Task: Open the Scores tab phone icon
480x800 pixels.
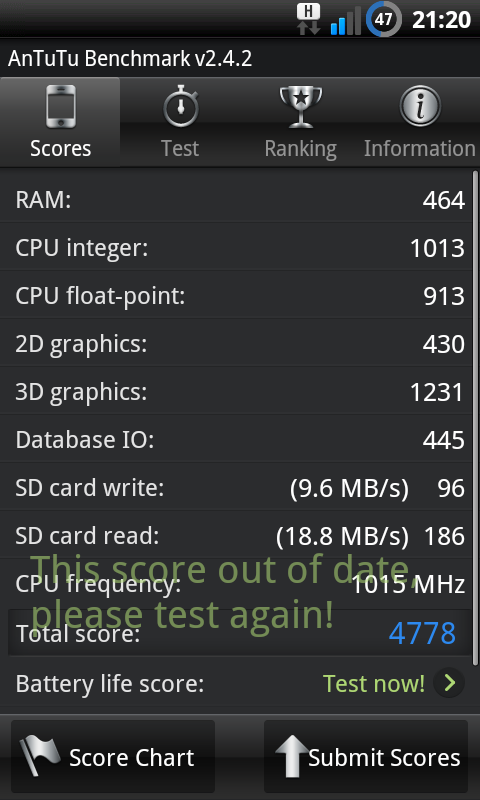Action: click(61, 107)
